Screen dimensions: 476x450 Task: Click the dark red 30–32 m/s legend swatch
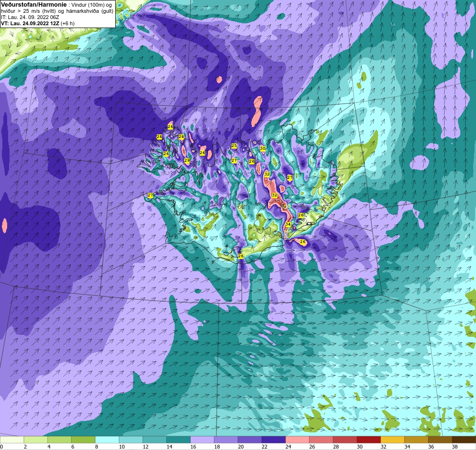[368, 440]
